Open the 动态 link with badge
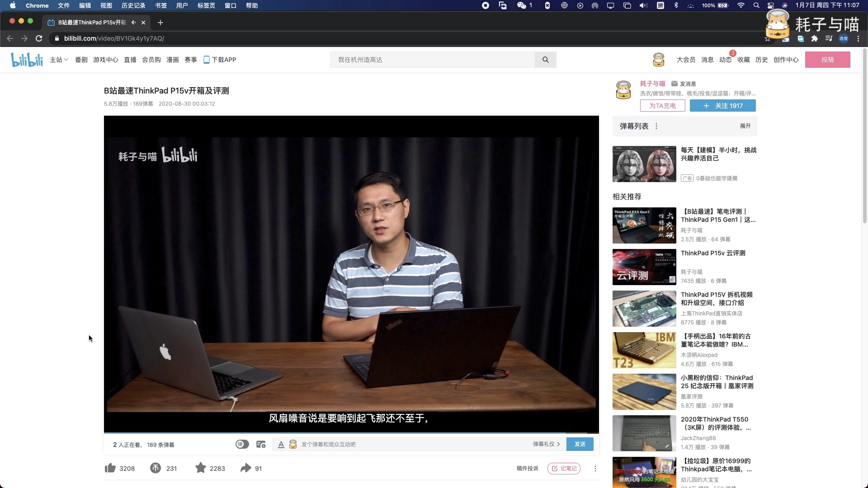 [x=725, y=60]
